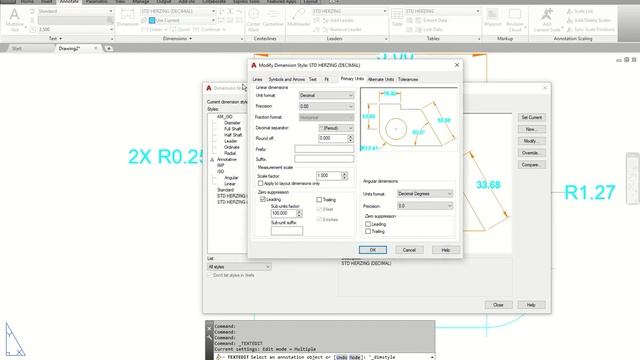
Task: Click the Add Leader tool
Action: coord(339,20)
